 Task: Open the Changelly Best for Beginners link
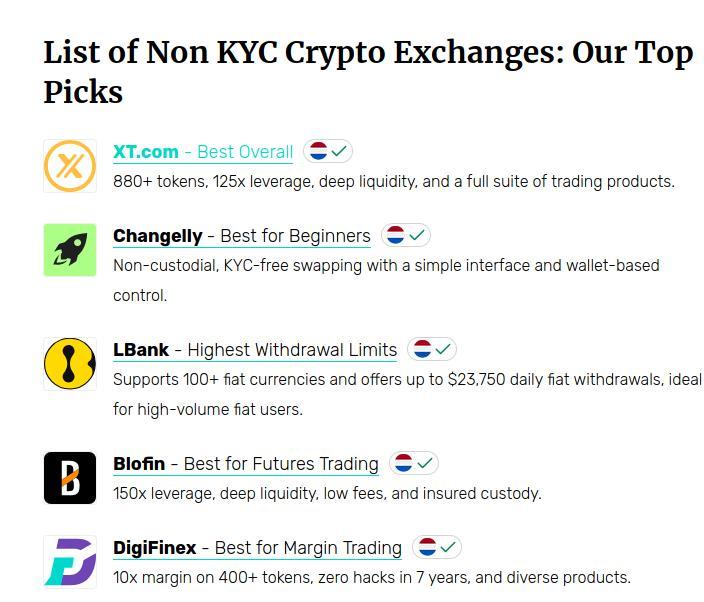(242, 236)
